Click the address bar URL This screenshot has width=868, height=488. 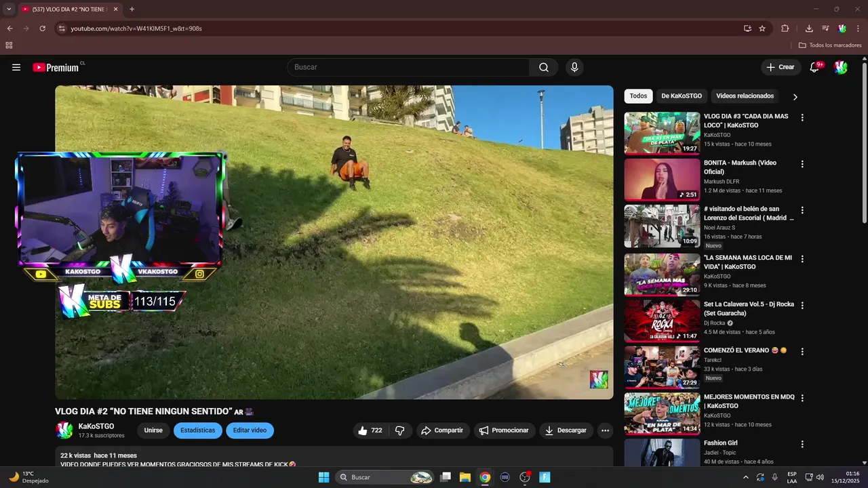136,28
